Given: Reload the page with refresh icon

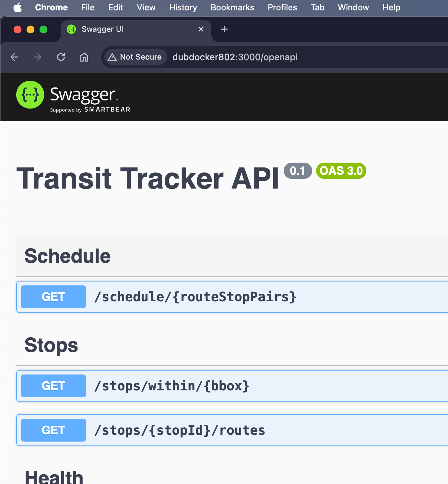Looking at the screenshot, I should [61, 57].
